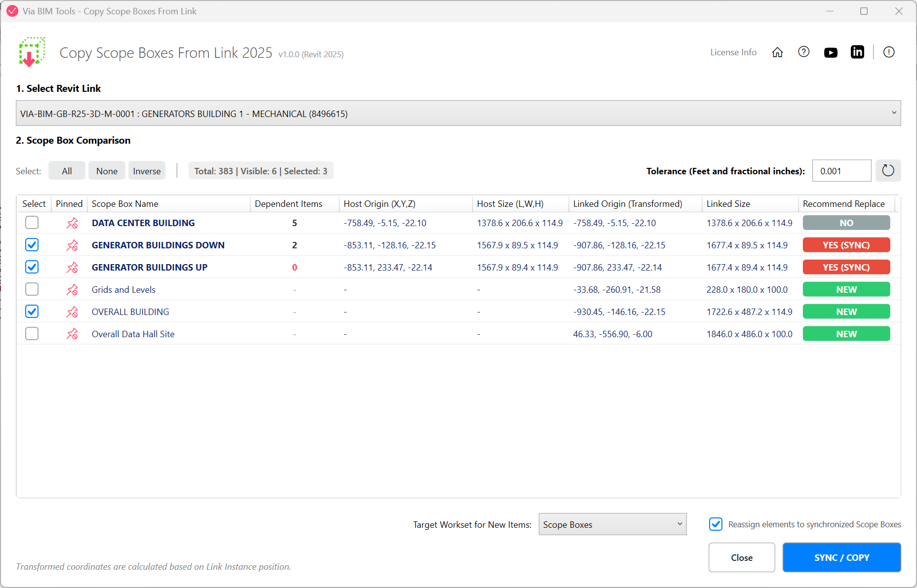Open the YouTube channel icon
The height and width of the screenshot is (588, 917).
(x=831, y=52)
